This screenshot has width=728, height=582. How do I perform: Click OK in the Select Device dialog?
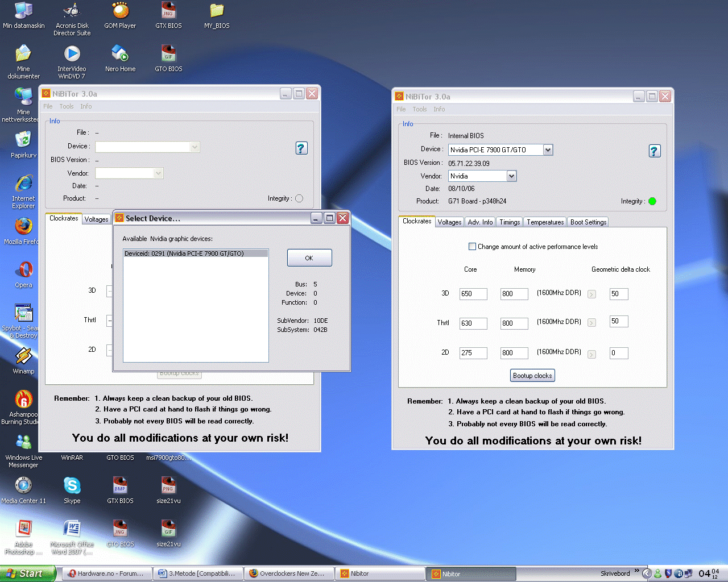309,258
